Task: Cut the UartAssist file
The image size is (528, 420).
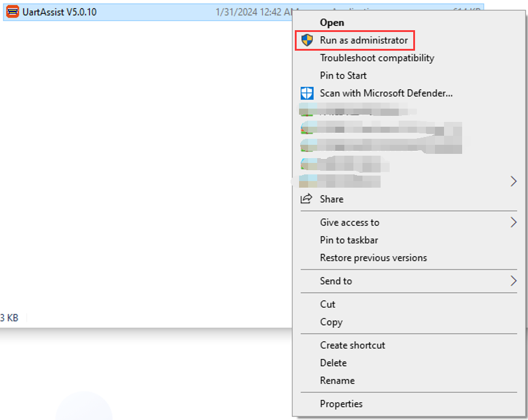Action: (x=327, y=304)
